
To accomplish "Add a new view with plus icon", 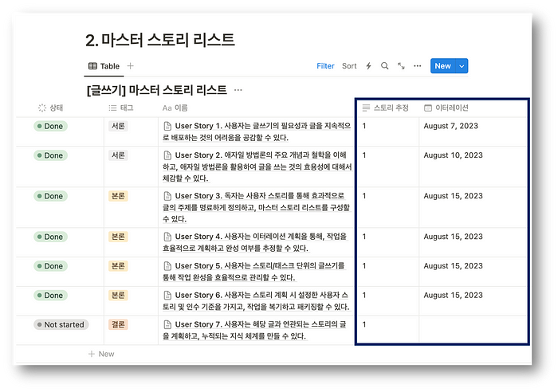I will 130,66.
